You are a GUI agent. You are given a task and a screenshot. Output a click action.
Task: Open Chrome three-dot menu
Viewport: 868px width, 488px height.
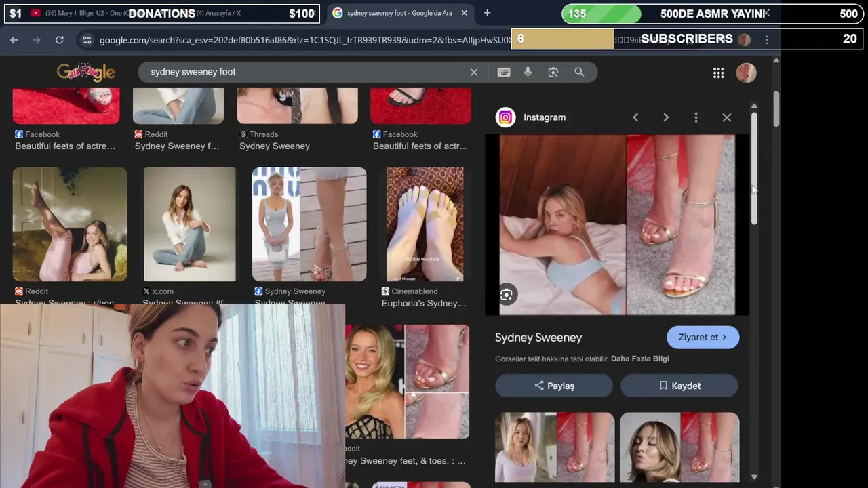click(767, 40)
